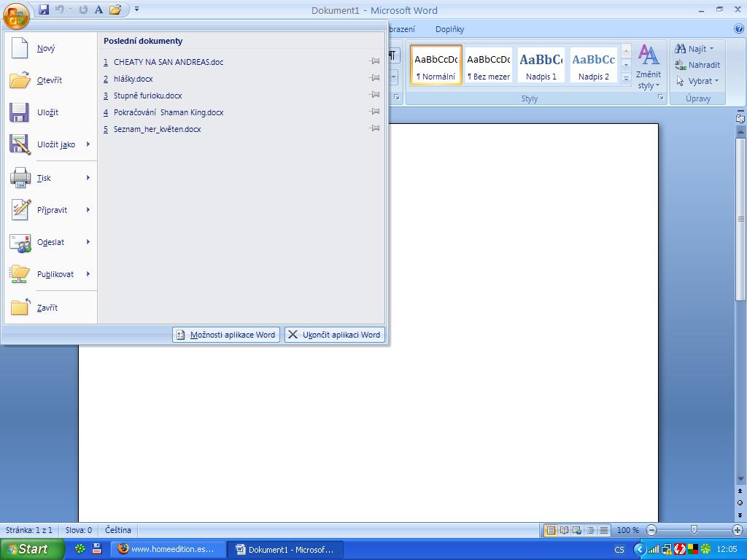The width and height of the screenshot is (747, 560).
Task: Switch to Web Layout view
Action: [577, 530]
